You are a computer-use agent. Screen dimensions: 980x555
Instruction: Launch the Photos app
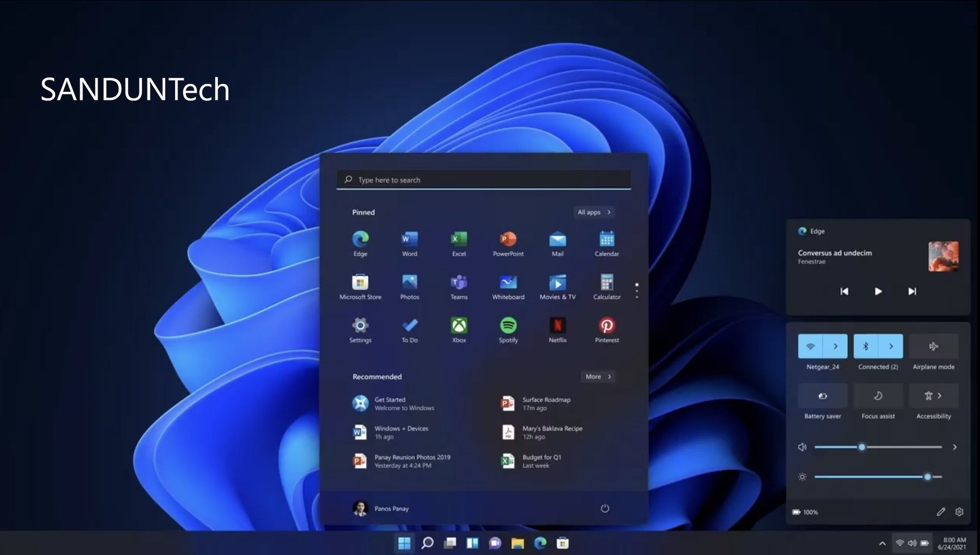tap(410, 287)
